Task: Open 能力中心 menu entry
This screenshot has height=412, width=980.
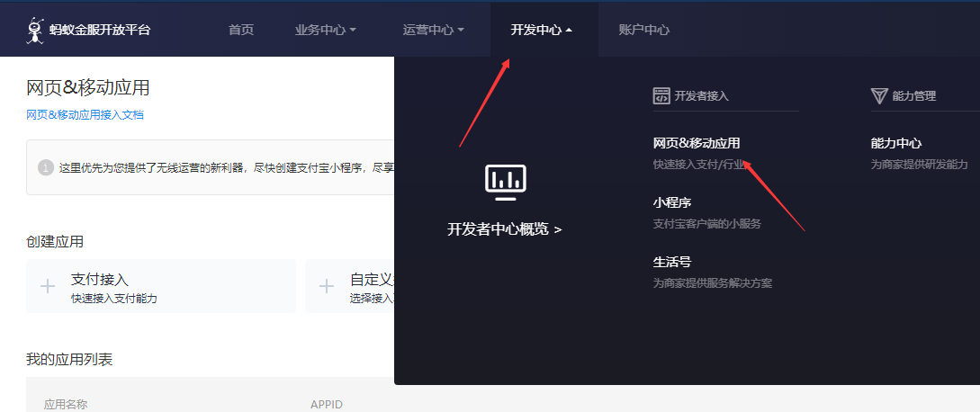Action: coord(896,143)
